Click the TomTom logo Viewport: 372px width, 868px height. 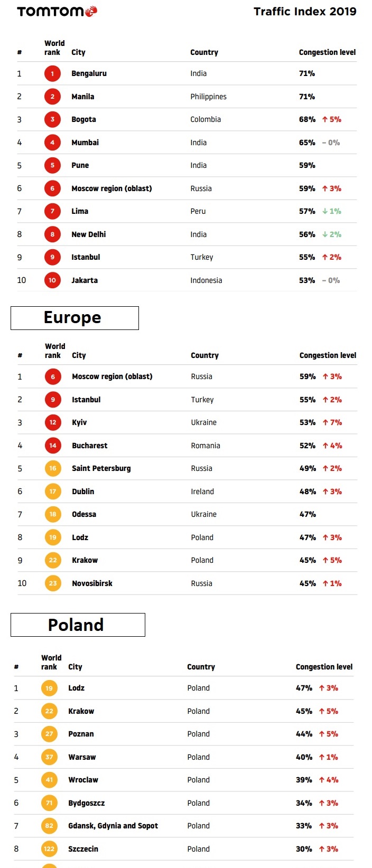(x=57, y=11)
